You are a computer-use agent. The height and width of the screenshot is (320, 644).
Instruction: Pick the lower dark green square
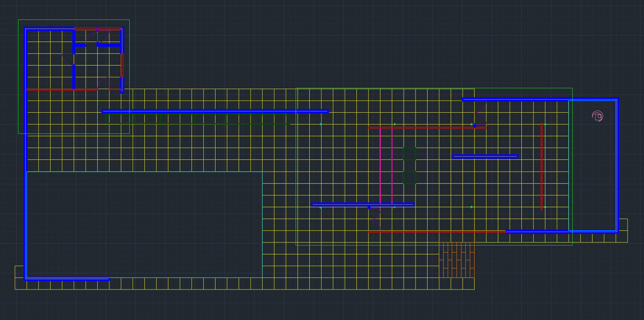point(410,177)
